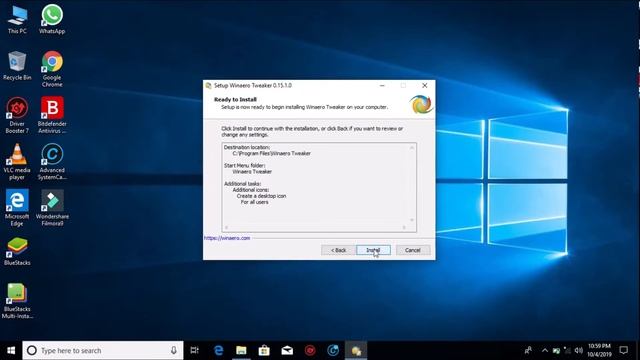Open This PC desktop icon
Image resolution: width=640 pixels, height=360 pixels.
[17, 19]
